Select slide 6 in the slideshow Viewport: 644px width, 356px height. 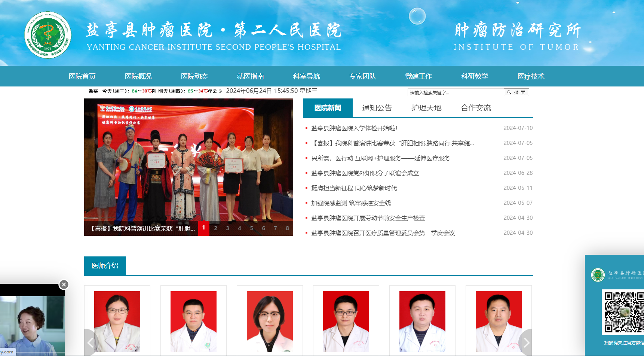tap(263, 228)
